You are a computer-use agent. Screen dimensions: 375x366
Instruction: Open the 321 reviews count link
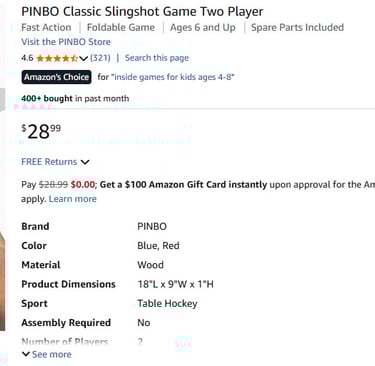coord(100,58)
